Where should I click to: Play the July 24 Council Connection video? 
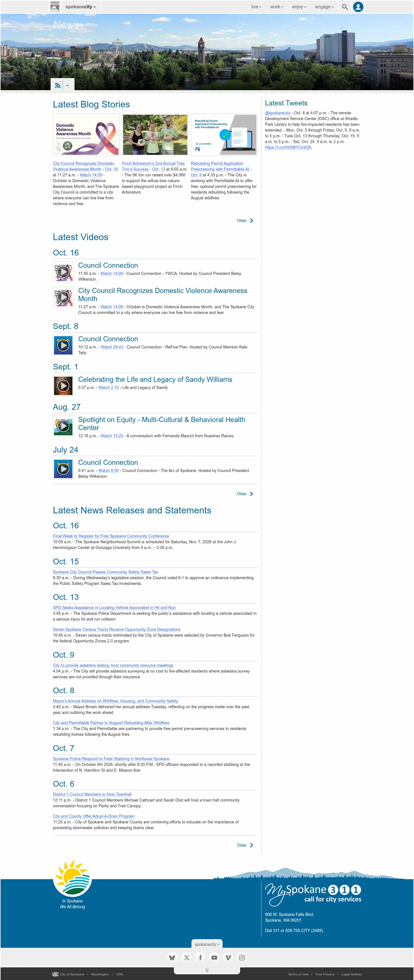(63, 469)
